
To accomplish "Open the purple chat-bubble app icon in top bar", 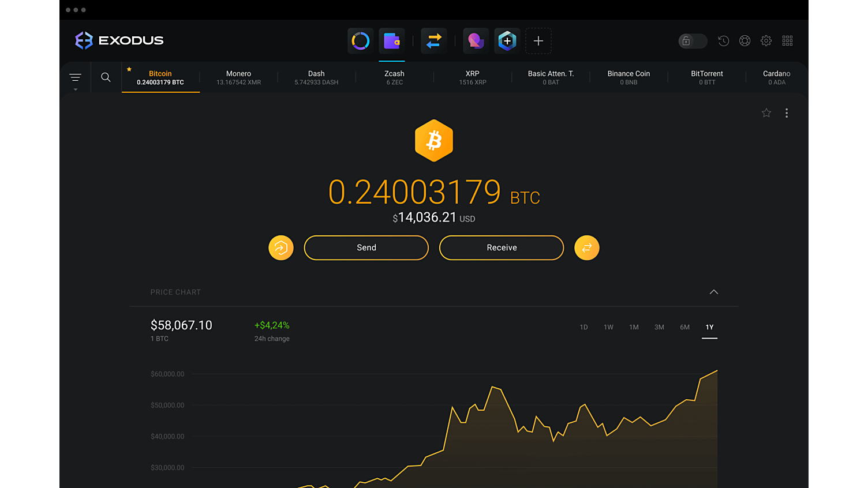I will (x=476, y=41).
